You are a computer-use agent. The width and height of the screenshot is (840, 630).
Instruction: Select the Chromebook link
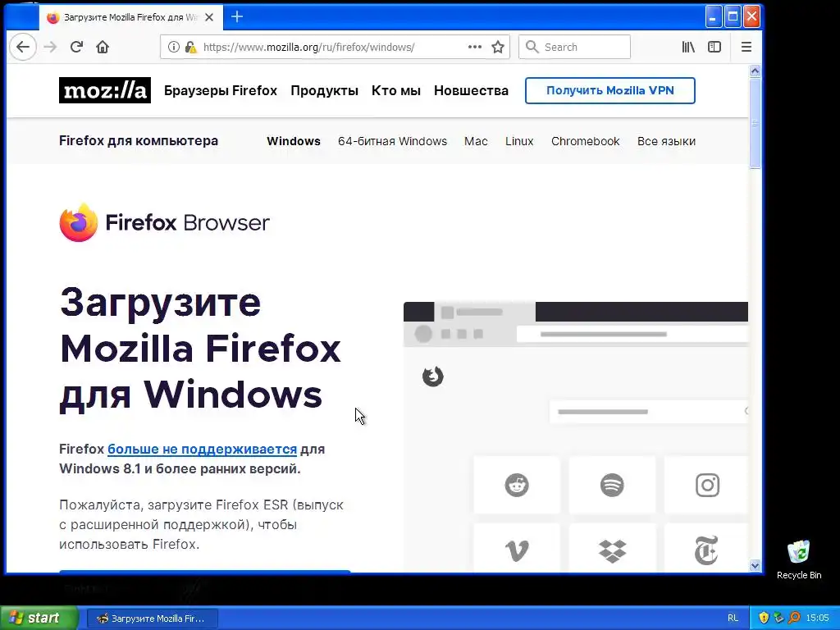tap(586, 141)
